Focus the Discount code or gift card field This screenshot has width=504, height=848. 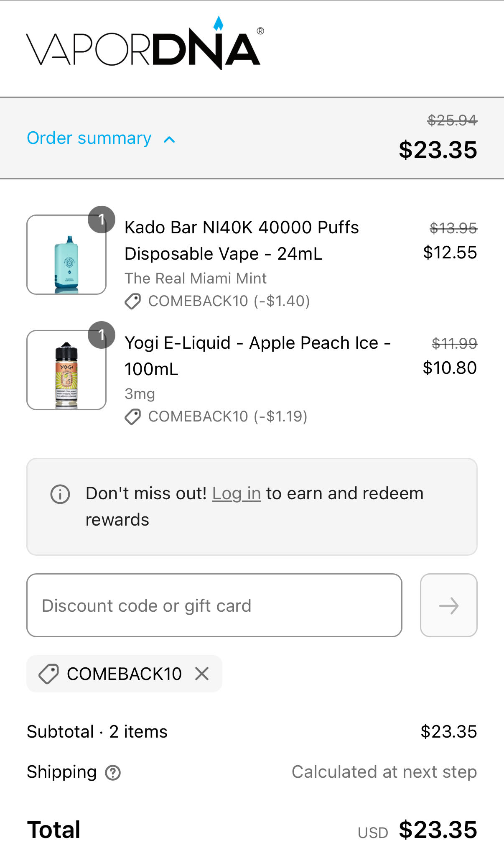coord(214,605)
